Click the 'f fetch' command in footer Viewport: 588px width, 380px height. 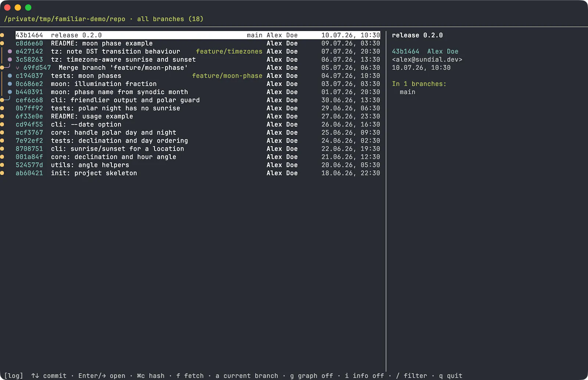pos(190,376)
